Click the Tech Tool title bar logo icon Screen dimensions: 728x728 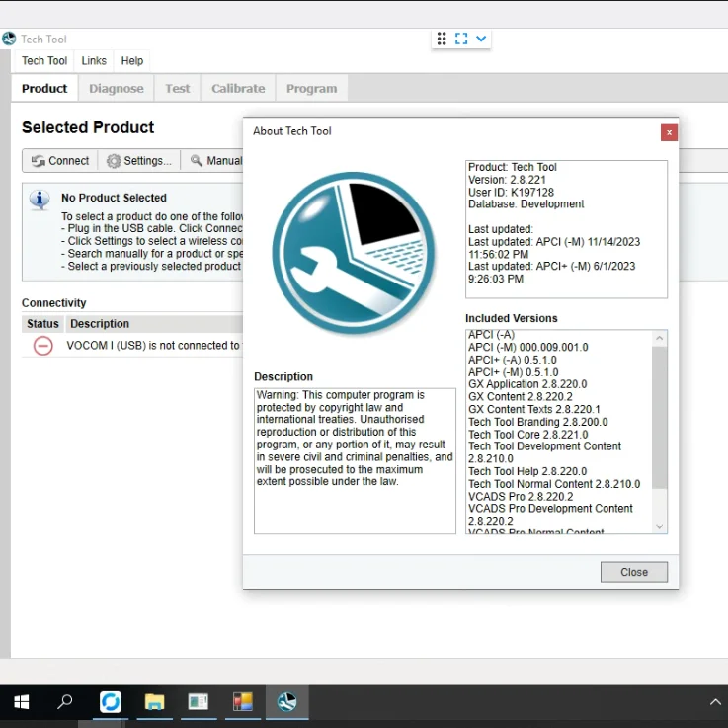tap(8, 39)
